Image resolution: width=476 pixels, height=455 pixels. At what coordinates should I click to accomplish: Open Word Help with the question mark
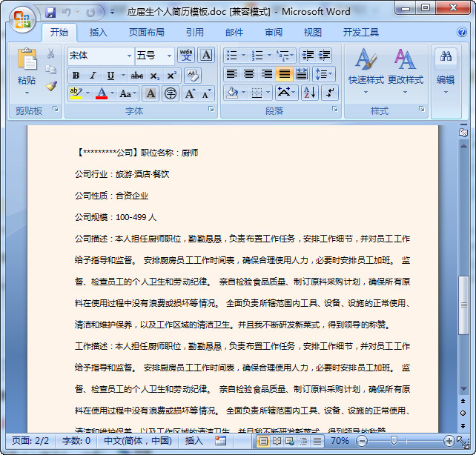tap(462, 32)
